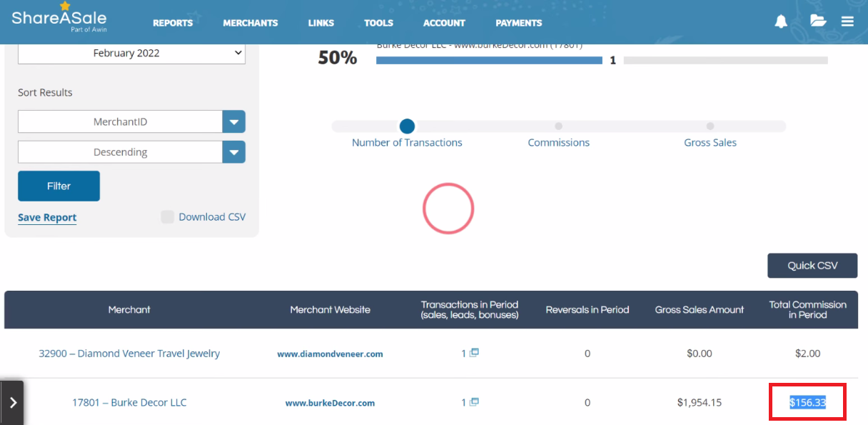Select reversals value in Burke Decor row
Image resolution: width=868 pixels, height=425 pixels.
point(587,403)
